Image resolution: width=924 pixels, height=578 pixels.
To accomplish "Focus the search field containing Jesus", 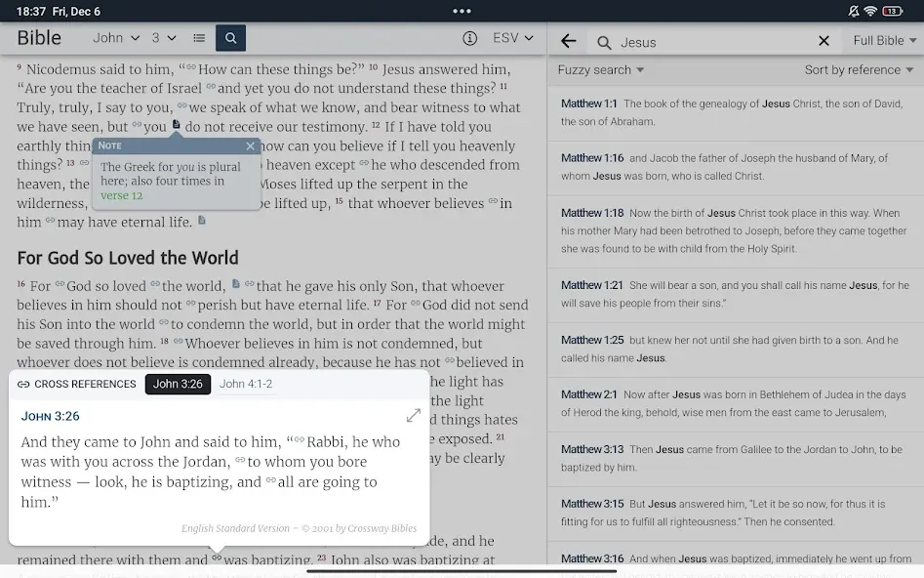I will pyautogui.click(x=713, y=42).
